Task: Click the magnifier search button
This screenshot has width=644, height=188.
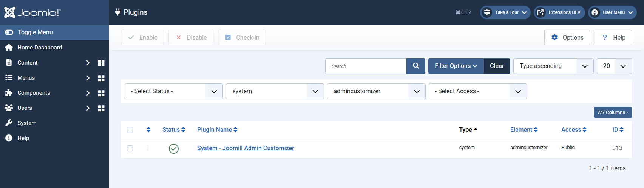Action: [x=416, y=66]
